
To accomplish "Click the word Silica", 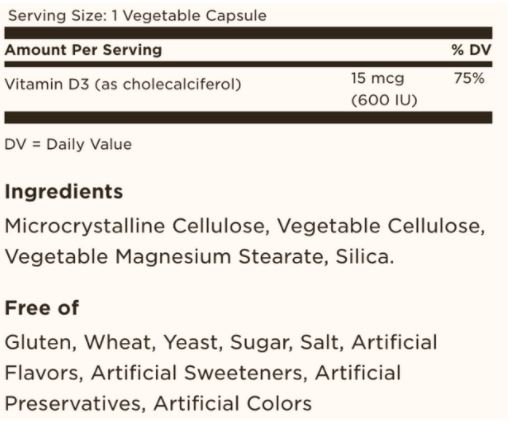I will click(362, 257).
